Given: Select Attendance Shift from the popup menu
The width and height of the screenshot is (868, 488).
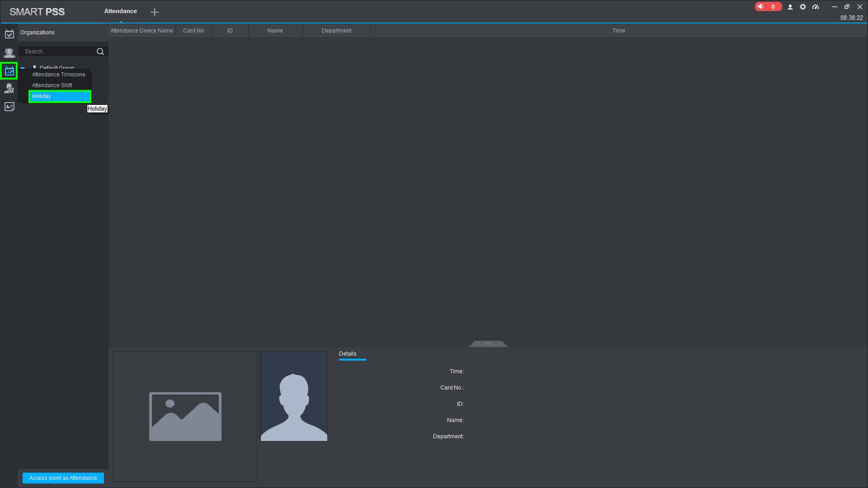Looking at the screenshot, I should point(52,85).
